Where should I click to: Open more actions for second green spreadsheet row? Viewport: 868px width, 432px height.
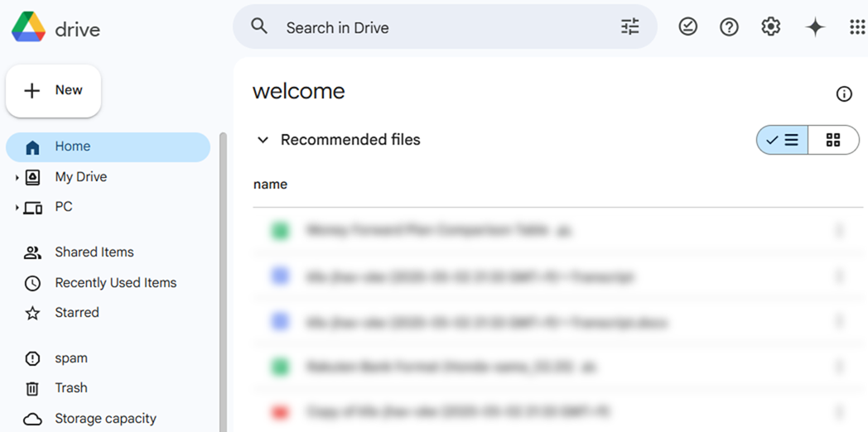(839, 366)
